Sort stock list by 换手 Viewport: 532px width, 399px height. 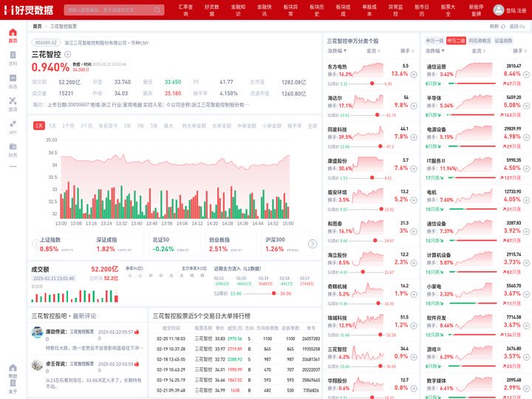coord(407,51)
